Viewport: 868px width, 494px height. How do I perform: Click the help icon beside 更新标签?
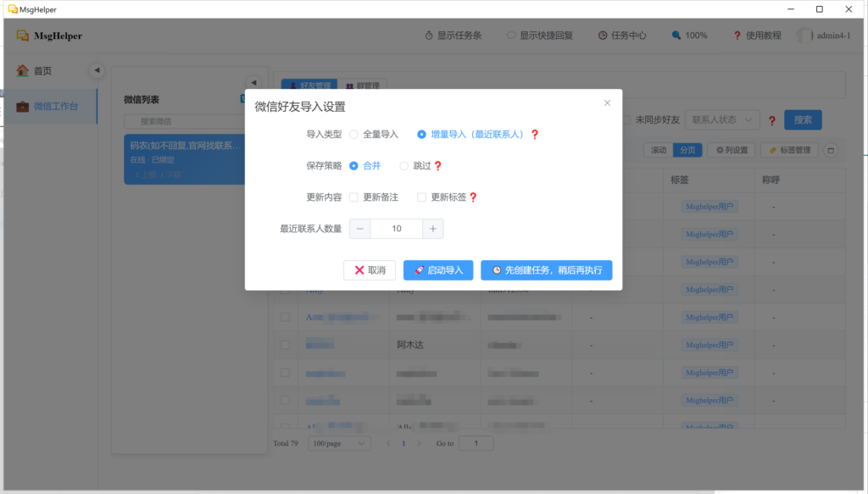click(474, 197)
